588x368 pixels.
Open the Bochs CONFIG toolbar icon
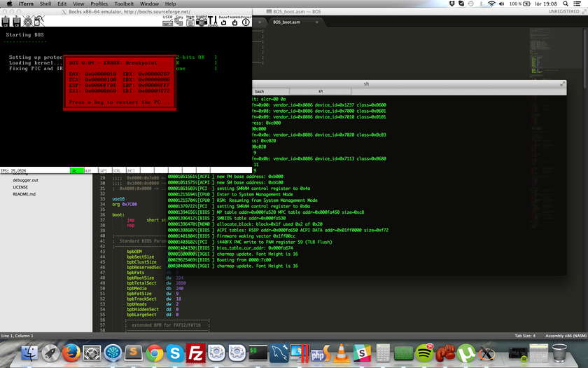click(214, 21)
